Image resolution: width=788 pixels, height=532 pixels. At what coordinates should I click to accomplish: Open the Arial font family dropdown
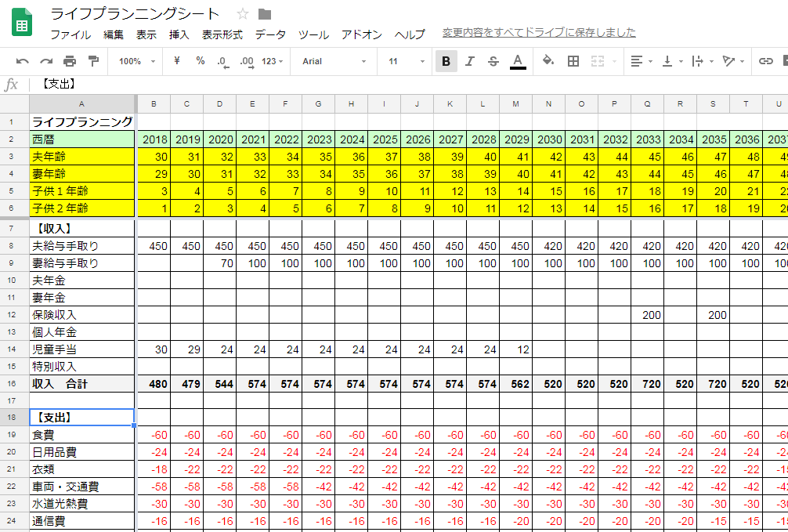[x=334, y=61]
